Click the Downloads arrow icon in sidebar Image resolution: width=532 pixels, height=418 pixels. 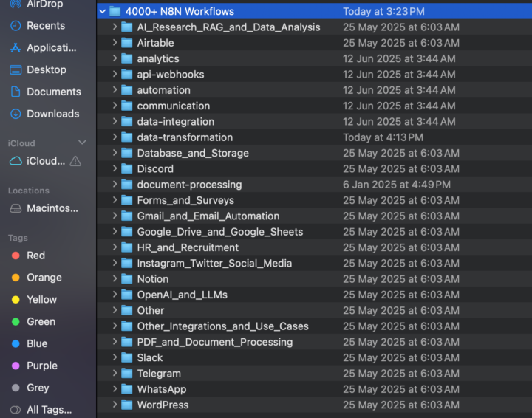15,114
